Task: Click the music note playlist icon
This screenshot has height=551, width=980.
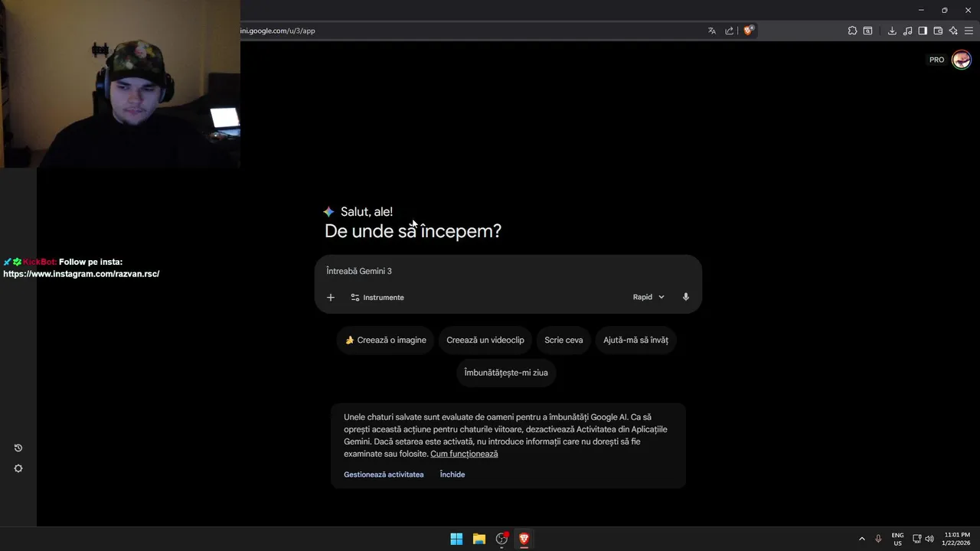Action: (x=907, y=31)
